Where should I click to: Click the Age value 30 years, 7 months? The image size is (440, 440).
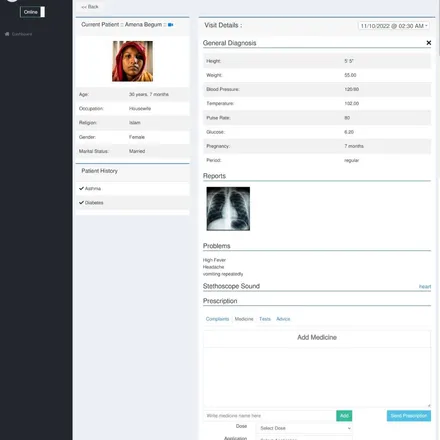tap(149, 94)
